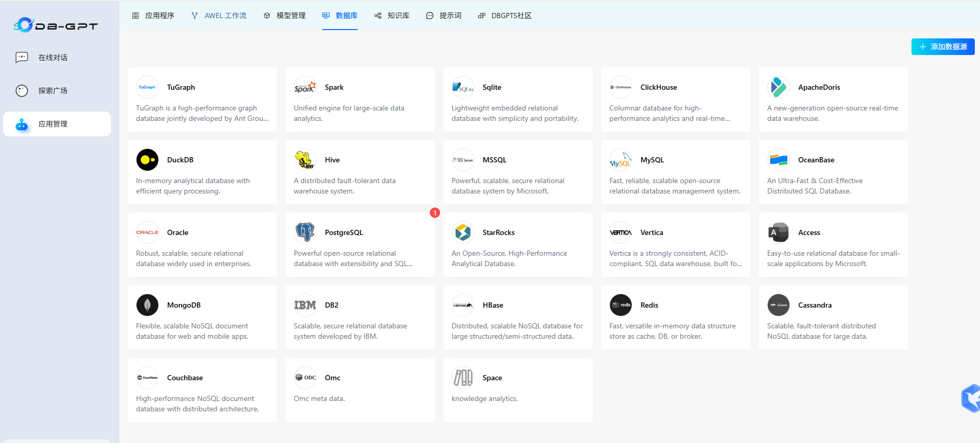The height and width of the screenshot is (443, 980).
Task: Switch to the 知识库 tab
Action: (392, 16)
